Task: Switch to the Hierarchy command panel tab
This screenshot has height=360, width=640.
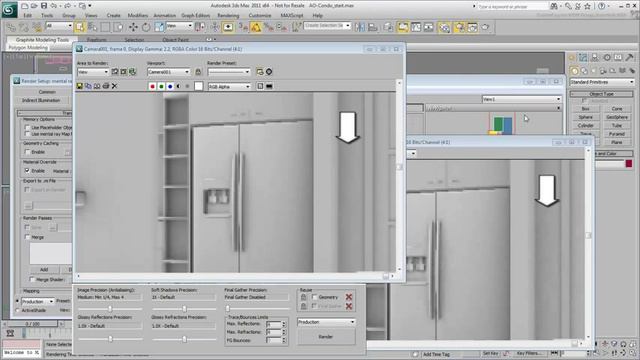Action: (x=595, y=58)
